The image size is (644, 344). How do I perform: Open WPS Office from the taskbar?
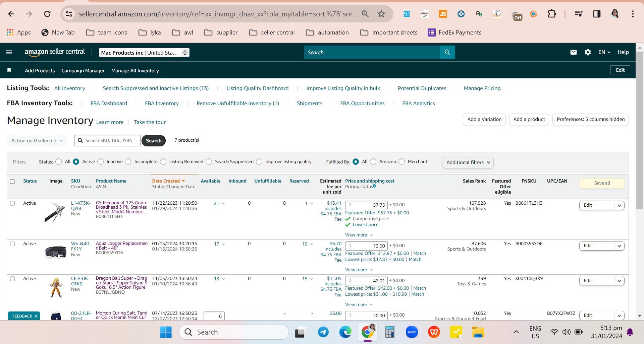[x=434, y=332]
